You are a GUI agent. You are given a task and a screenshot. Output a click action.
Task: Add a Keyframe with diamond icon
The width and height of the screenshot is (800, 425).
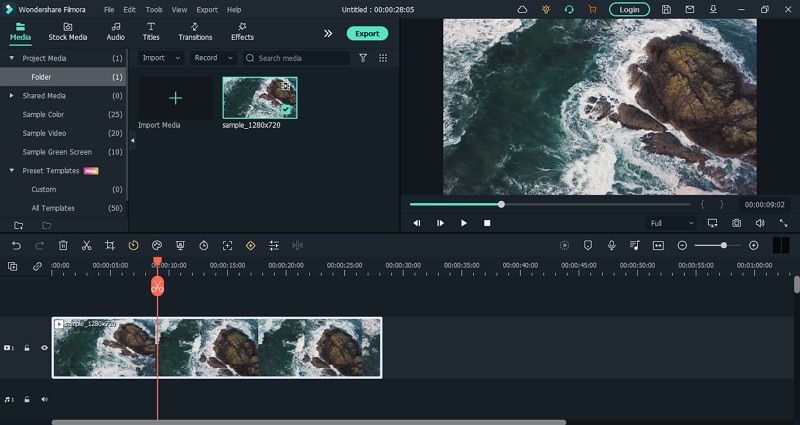pyautogui.click(x=251, y=246)
